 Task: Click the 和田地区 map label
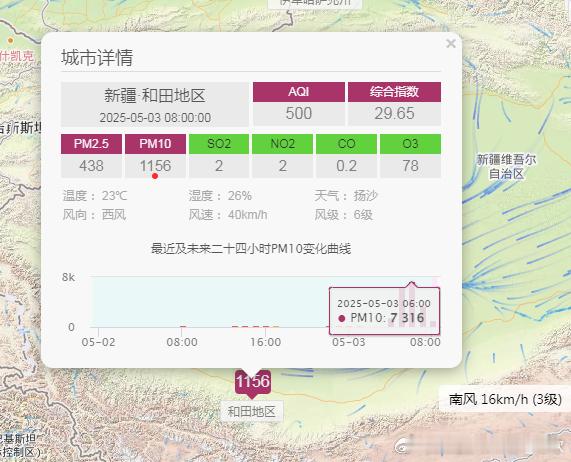pos(252,412)
